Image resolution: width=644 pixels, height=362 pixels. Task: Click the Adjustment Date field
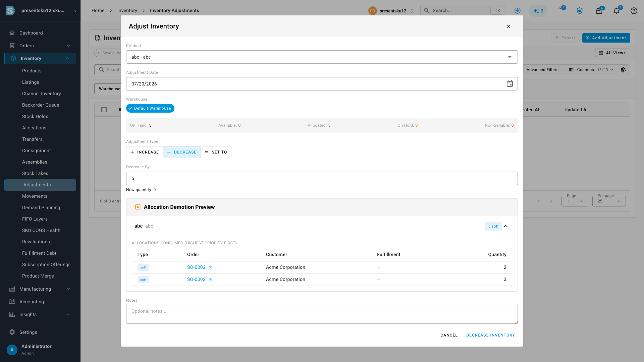pos(322,84)
